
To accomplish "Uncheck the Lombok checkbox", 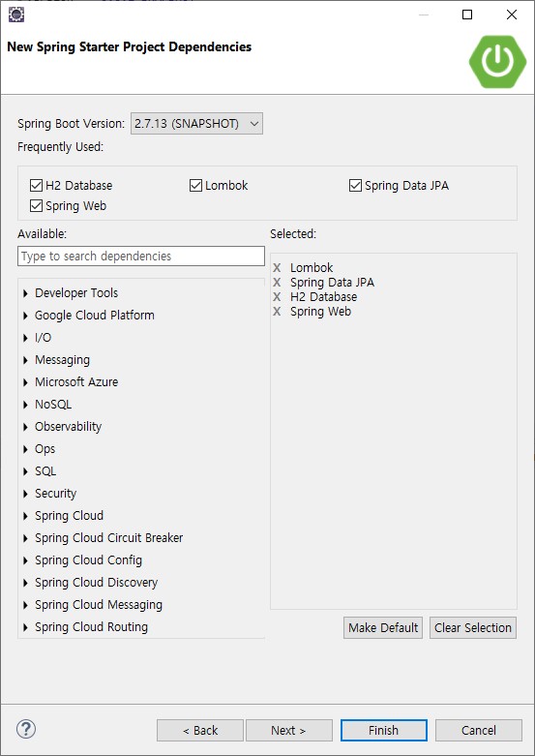I will pyautogui.click(x=195, y=185).
